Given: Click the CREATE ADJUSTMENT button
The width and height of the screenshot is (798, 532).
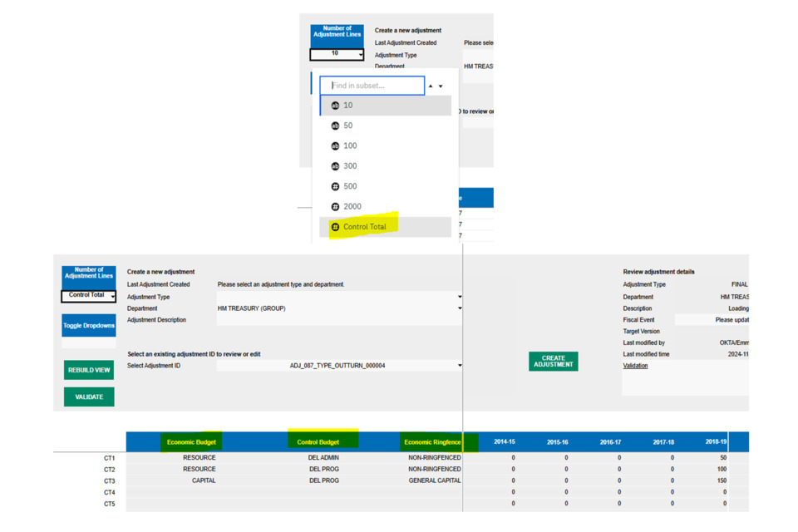Looking at the screenshot, I should tap(553, 361).
